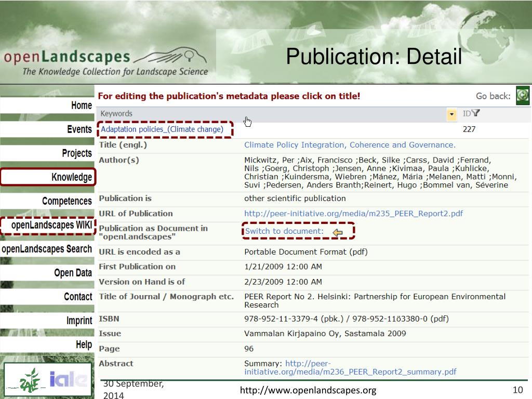The height and width of the screenshot is (399, 532).
Task: Open the Keywords column dropdown arrow
Action: click(x=451, y=114)
